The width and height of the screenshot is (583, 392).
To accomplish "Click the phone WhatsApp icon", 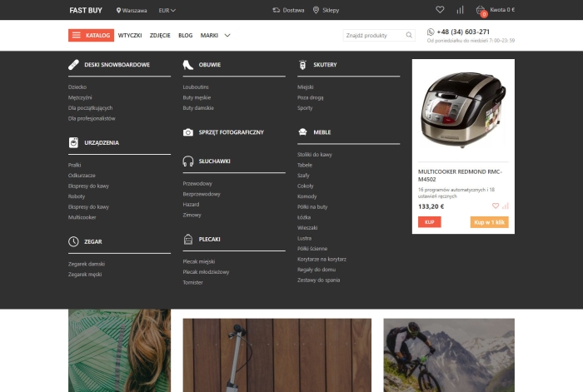I will pos(431,32).
